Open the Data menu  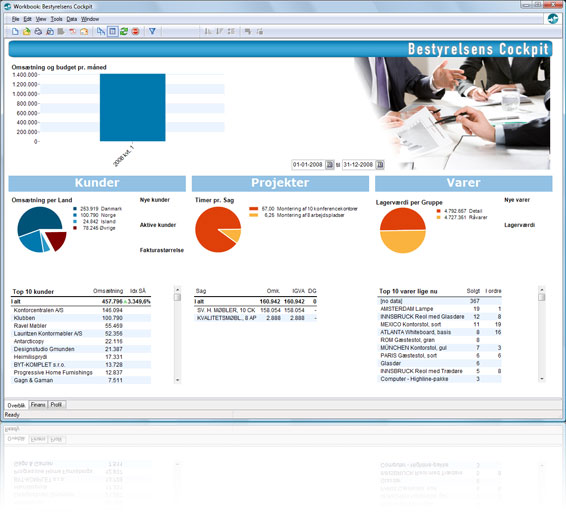click(71, 19)
